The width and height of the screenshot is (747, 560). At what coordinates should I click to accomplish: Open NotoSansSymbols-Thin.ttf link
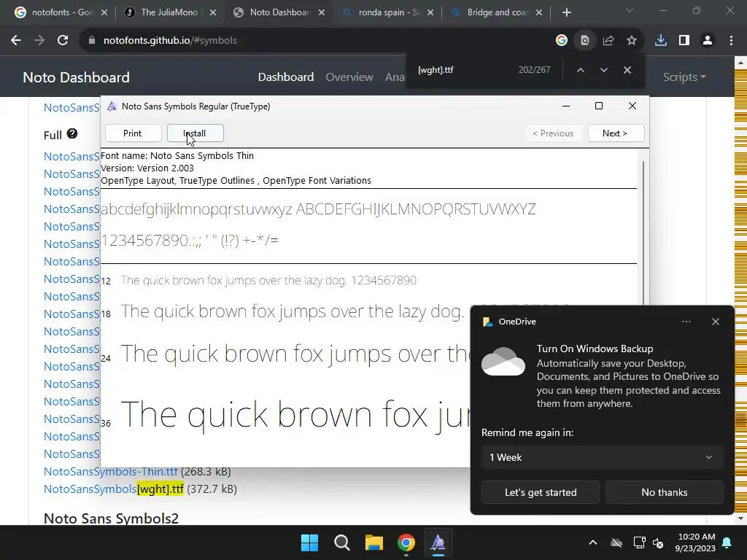(111, 472)
